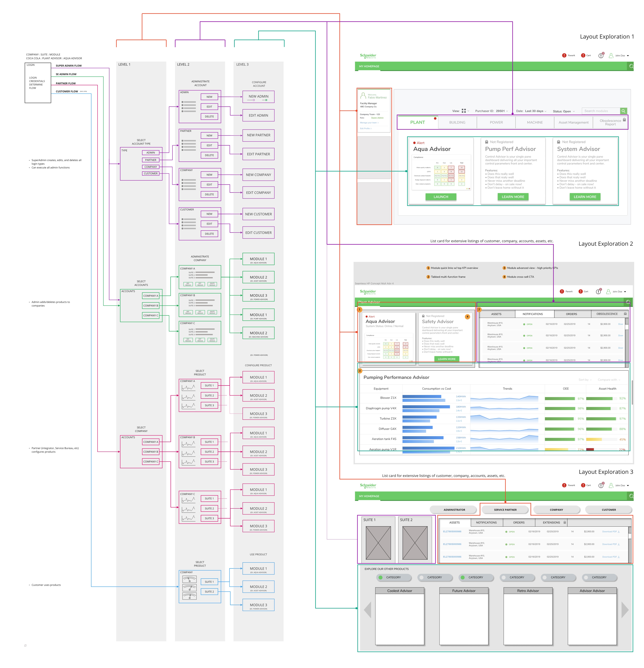Click lock icon on System Advisor card

click(x=558, y=142)
